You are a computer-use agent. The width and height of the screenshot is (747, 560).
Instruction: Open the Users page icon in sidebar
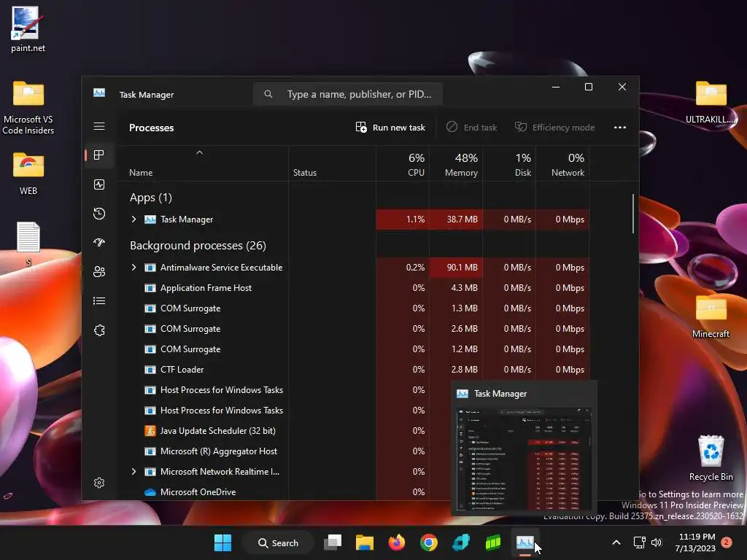(x=99, y=271)
